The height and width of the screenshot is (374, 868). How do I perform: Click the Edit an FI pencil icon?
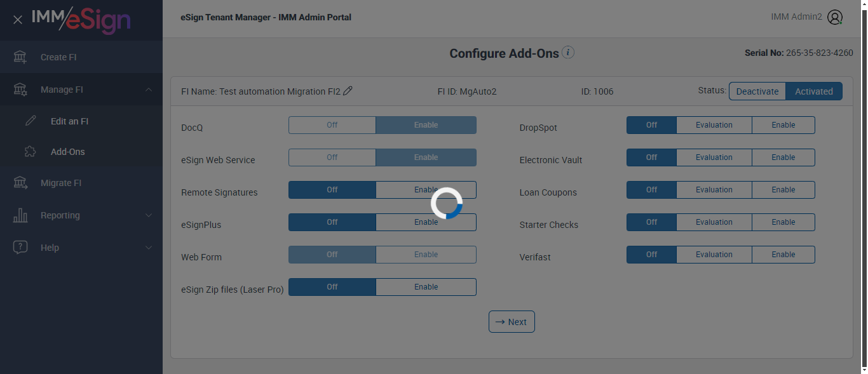coord(31,121)
